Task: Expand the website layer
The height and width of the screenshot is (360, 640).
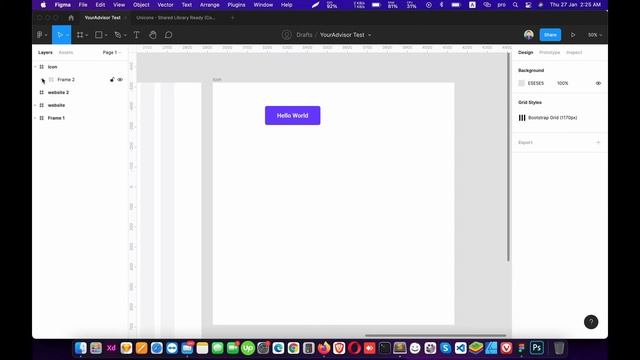Action: 35,105
